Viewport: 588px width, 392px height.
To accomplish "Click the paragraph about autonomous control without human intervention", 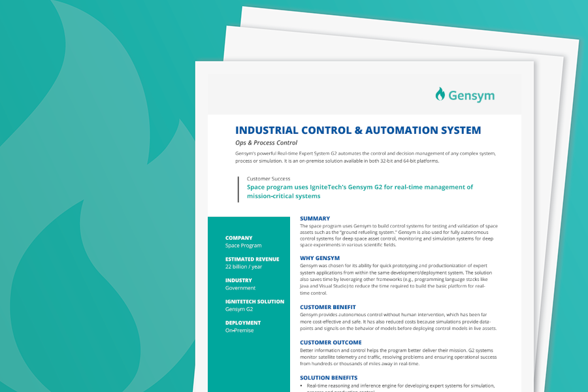I will click(x=399, y=321).
